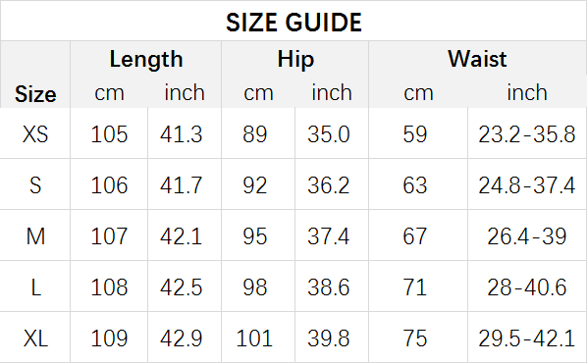Click the 41.7 length inch cell

182,185
